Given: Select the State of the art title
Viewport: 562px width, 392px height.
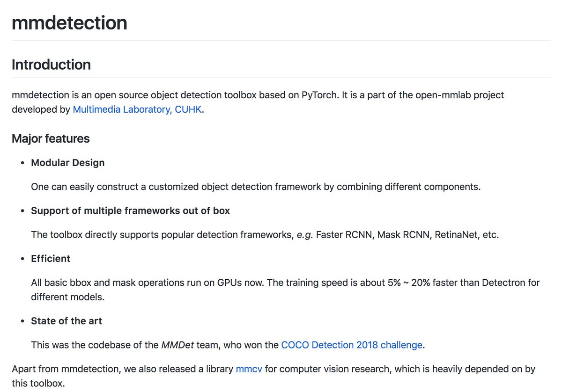Looking at the screenshot, I should (66, 321).
